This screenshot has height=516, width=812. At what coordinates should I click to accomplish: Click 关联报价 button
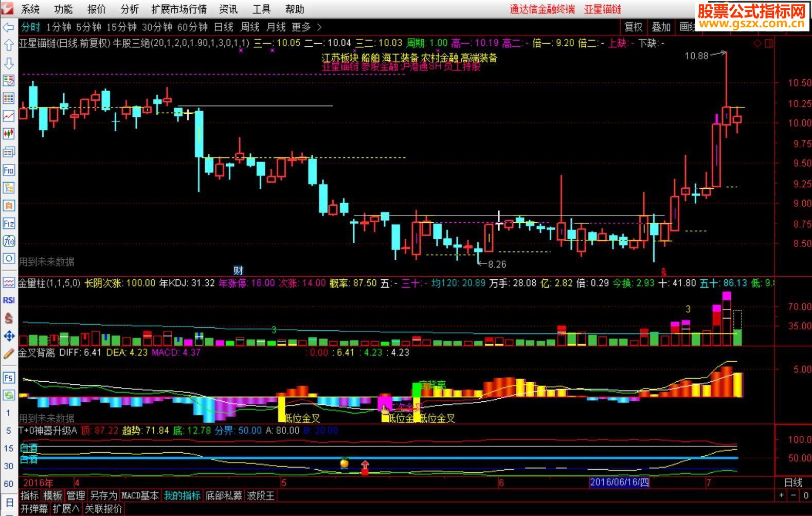pyautogui.click(x=103, y=509)
